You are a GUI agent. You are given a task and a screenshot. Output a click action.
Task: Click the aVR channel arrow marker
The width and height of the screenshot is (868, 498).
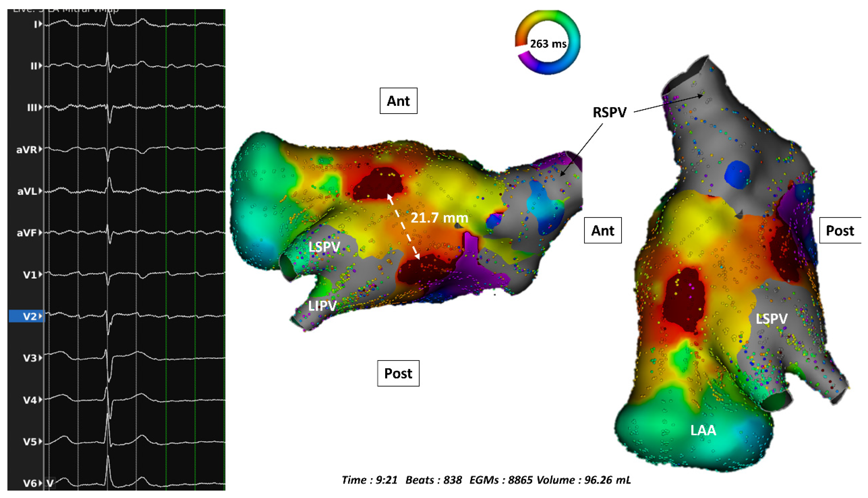pos(40,149)
